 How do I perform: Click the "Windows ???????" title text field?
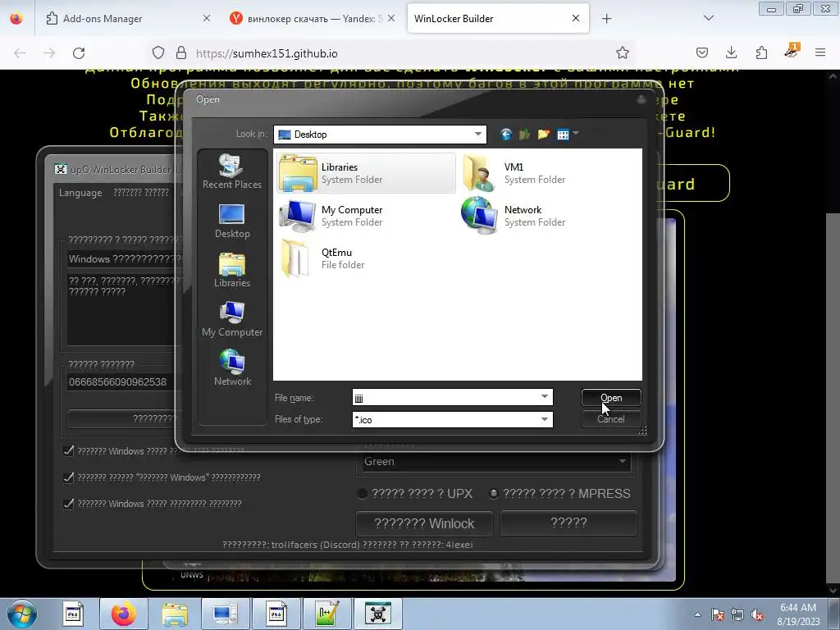coord(123,259)
